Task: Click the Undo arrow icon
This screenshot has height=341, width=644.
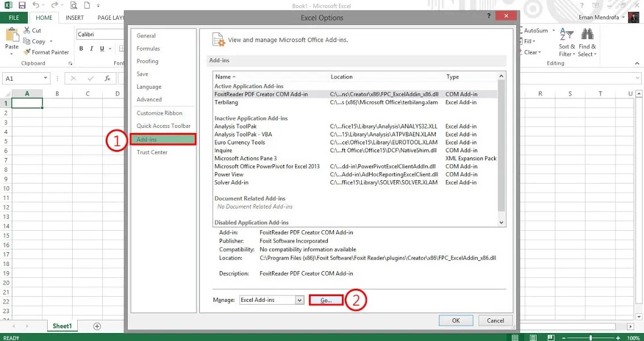Action: [x=36, y=5]
